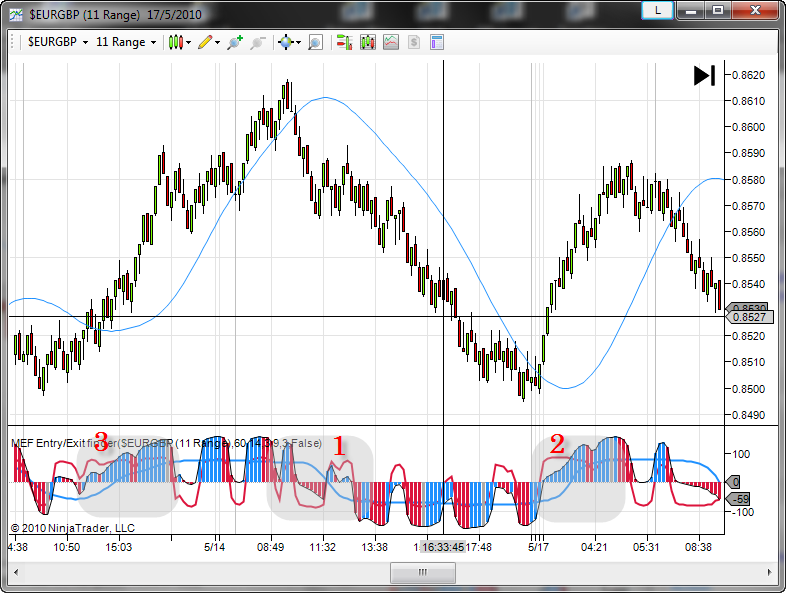
Task: Click the candlestick chart style icon
Action: (175, 42)
